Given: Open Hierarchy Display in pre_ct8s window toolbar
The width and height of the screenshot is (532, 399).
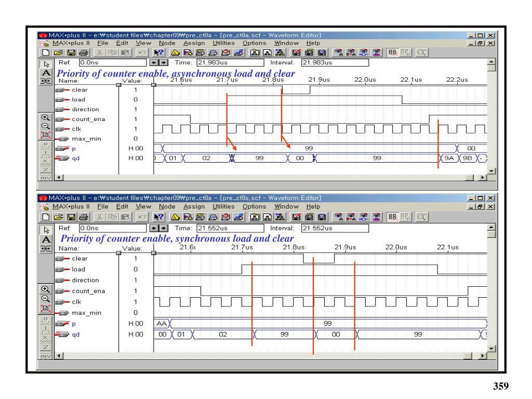Looking at the screenshot, I should click(x=176, y=217).
